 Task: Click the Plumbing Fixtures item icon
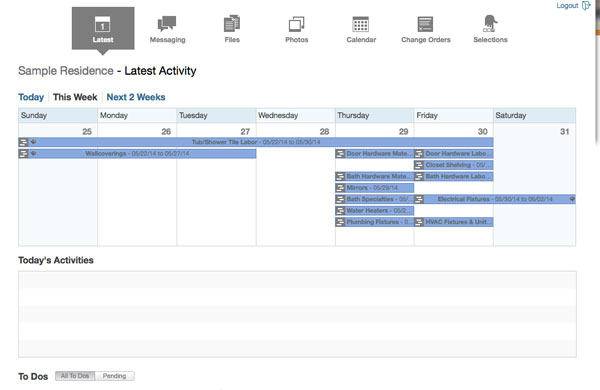340,222
